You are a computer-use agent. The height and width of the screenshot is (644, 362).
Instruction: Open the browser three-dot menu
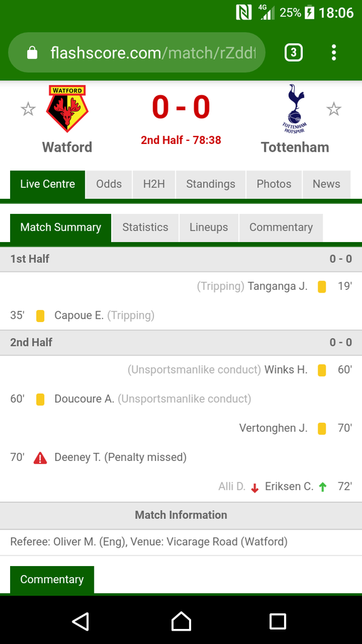pos(334,53)
